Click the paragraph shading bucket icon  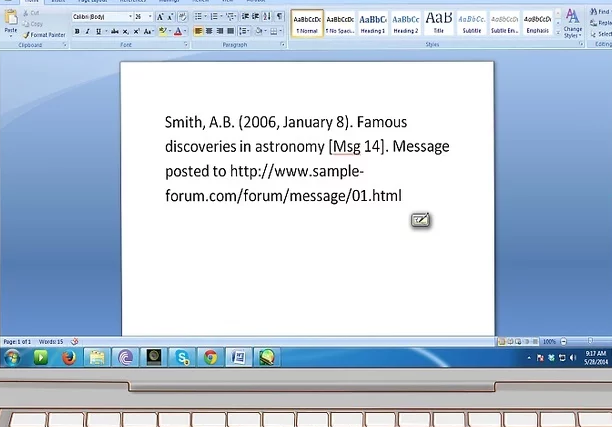(x=258, y=31)
